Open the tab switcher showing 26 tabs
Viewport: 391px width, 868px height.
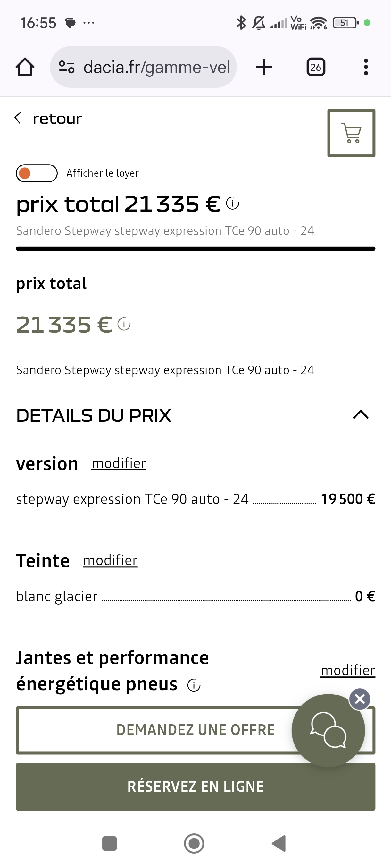316,67
